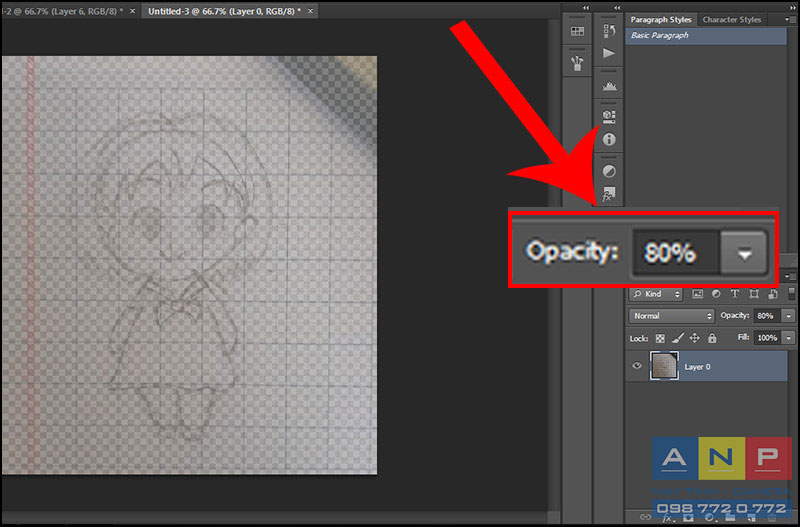Close the Layer 6 document tab
Image resolution: width=800 pixels, height=527 pixels.
pyautogui.click(x=132, y=11)
